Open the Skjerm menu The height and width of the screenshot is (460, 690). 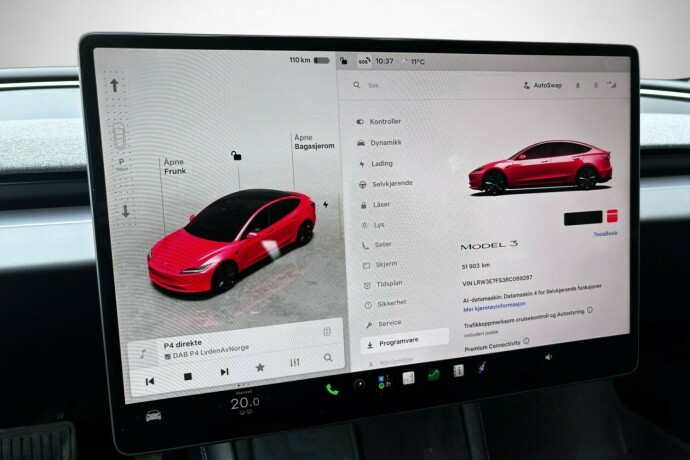pyautogui.click(x=380, y=265)
